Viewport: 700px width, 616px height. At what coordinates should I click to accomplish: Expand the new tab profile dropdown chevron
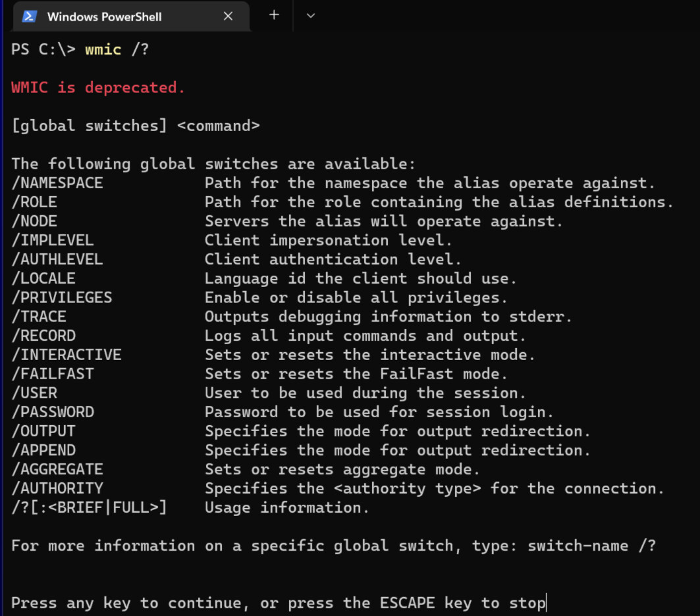coord(311,16)
